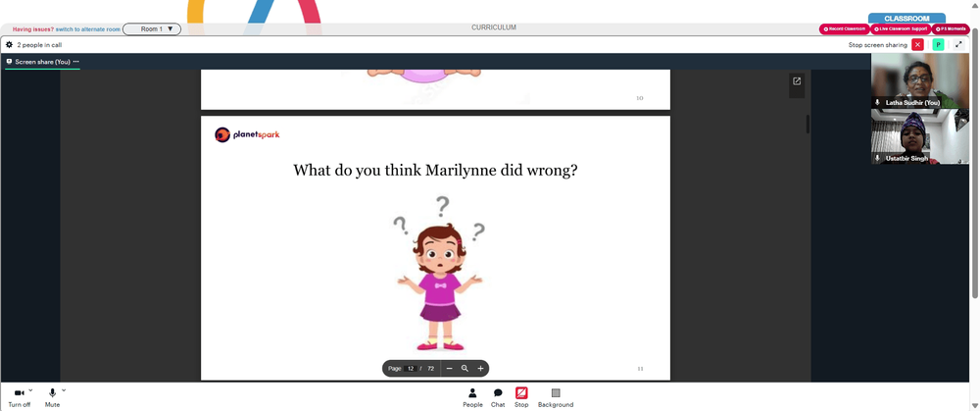The image size is (980, 411).
Task: Click the PDF magnifier zoom icon
Action: pos(465,369)
